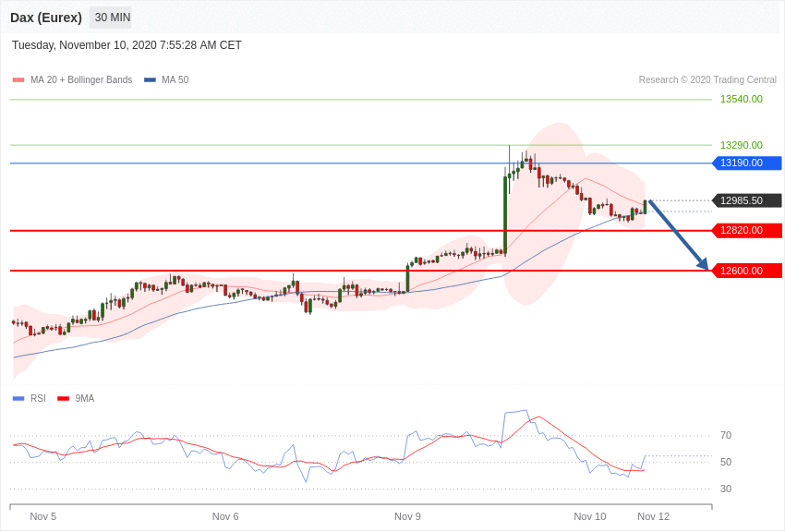The image size is (785, 532).
Task: Click the RSI 70 level label
Action: 726,435
